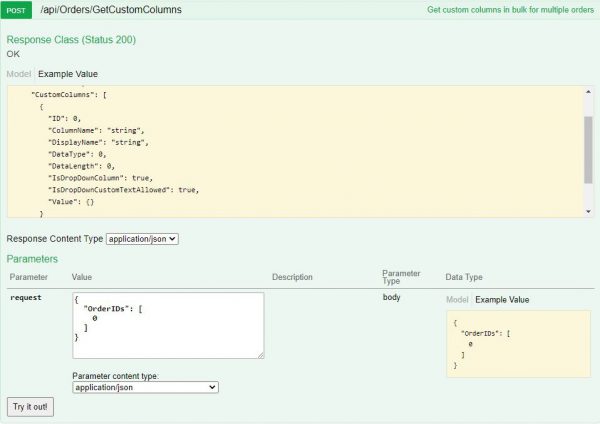Screen dimensions: 600x424
Task: Click the Data Type column header
Action: click(x=464, y=277)
